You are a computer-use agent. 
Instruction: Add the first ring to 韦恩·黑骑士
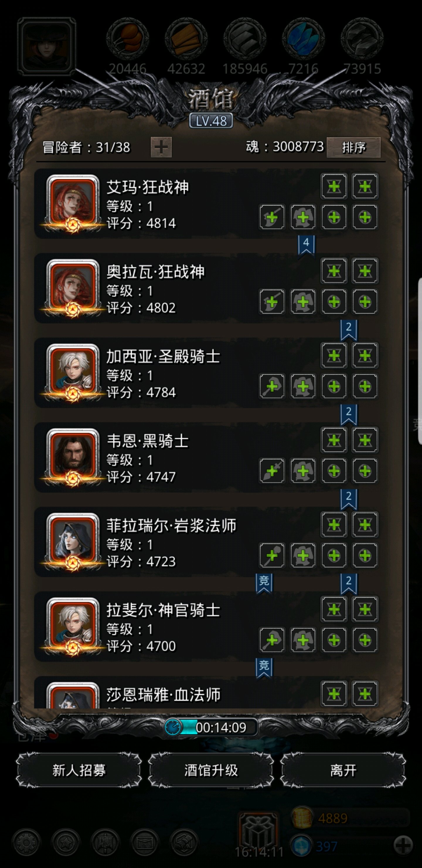click(334, 471)
